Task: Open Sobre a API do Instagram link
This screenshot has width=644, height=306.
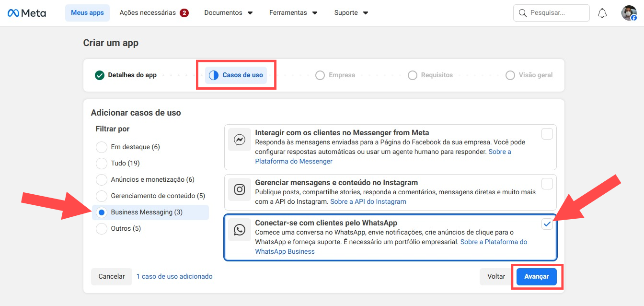Action: (x=368, y=202)
